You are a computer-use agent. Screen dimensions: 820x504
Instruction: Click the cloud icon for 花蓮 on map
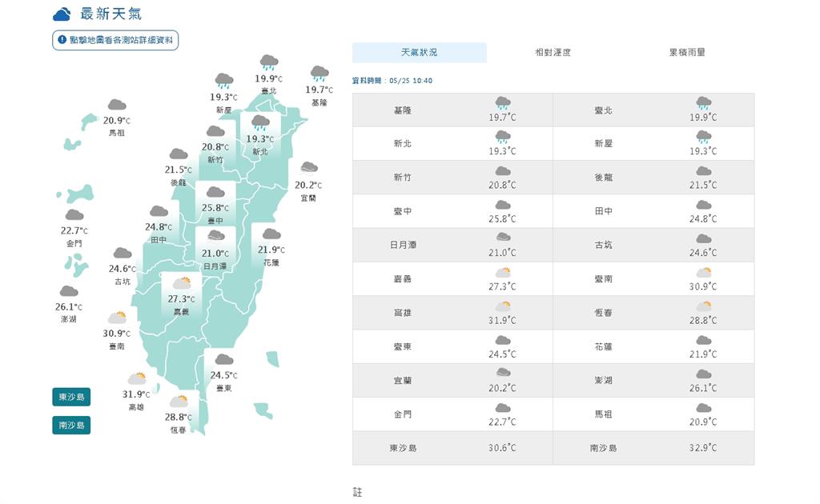tap(271, 234)
